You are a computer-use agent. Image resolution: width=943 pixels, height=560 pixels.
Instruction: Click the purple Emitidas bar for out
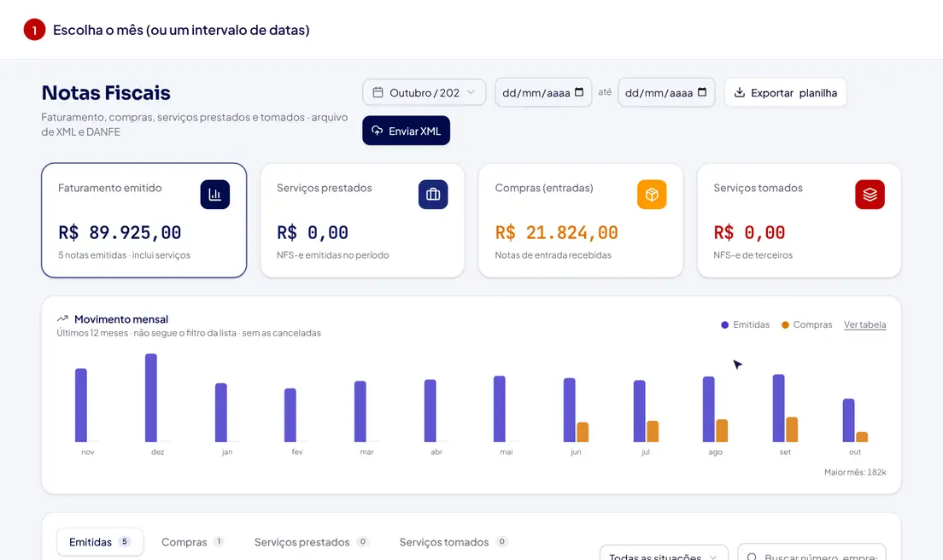pyautogui.click(x=848, y=421)
